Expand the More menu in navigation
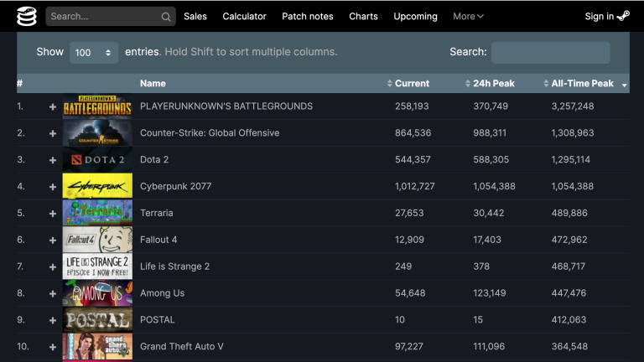 (x=468, y=16)
